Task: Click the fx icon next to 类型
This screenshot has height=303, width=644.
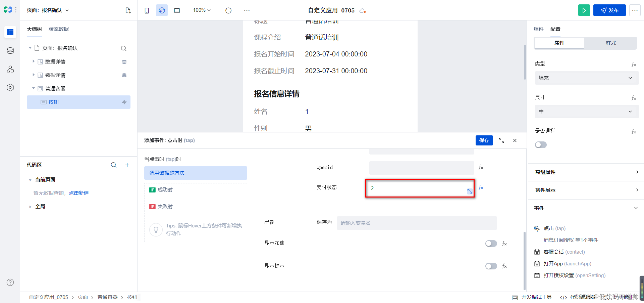Action: 634,64
